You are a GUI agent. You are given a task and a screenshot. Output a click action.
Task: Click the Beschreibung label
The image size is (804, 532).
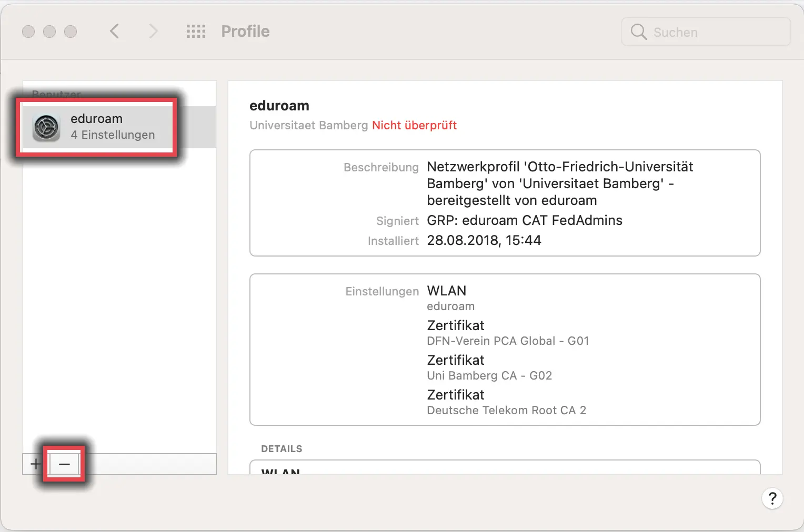[381, 167]
